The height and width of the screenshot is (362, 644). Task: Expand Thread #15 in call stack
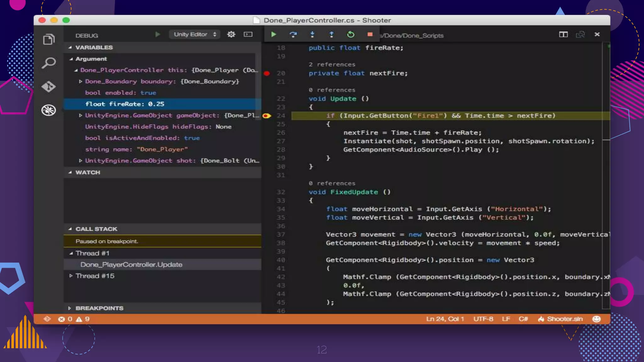pyautogui.click(x=71, y=276)
